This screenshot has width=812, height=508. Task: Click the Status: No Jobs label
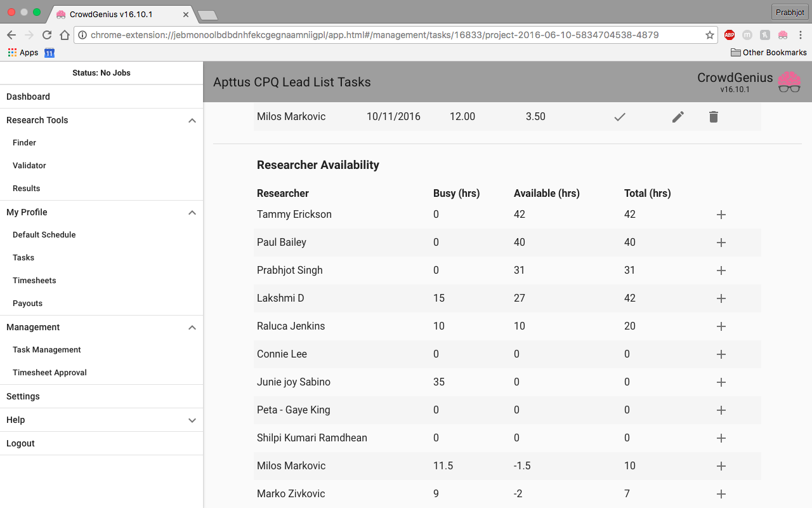101,73
